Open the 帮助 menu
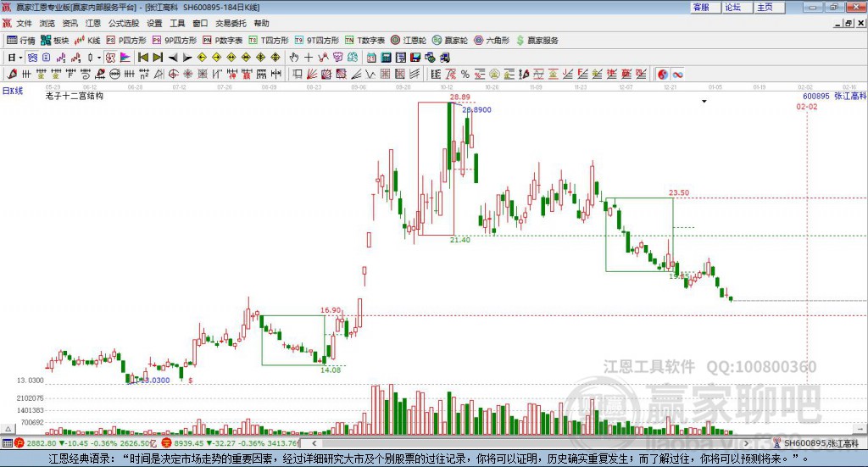The width and height of the screenshot is (868, 467). [261, 23]
